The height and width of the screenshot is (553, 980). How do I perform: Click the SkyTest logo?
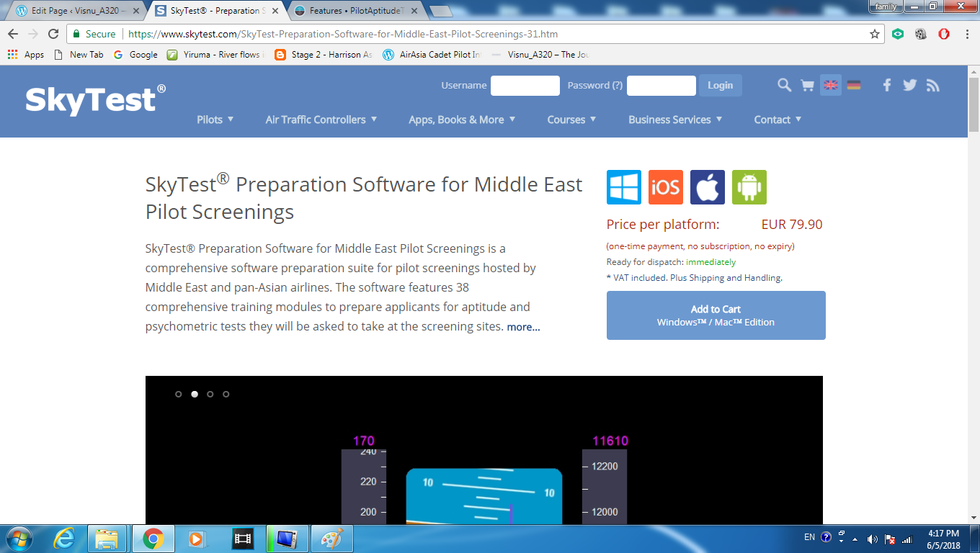point(95,99)
